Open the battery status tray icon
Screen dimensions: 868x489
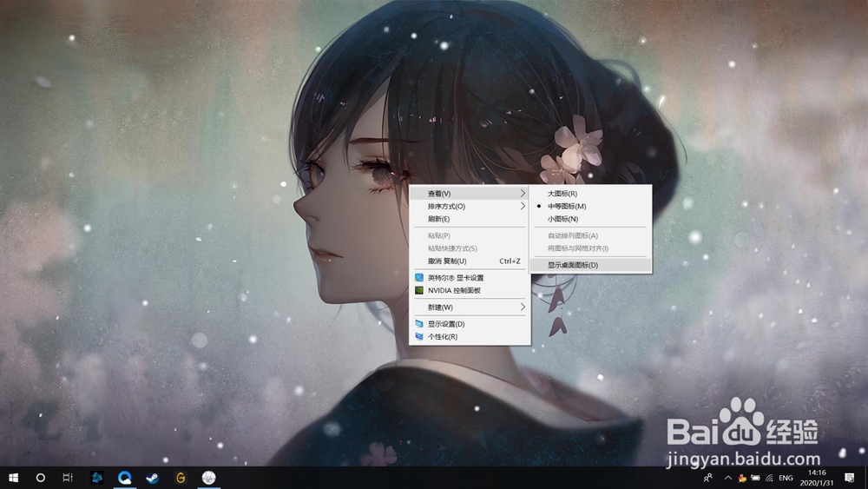click(756, 478)
